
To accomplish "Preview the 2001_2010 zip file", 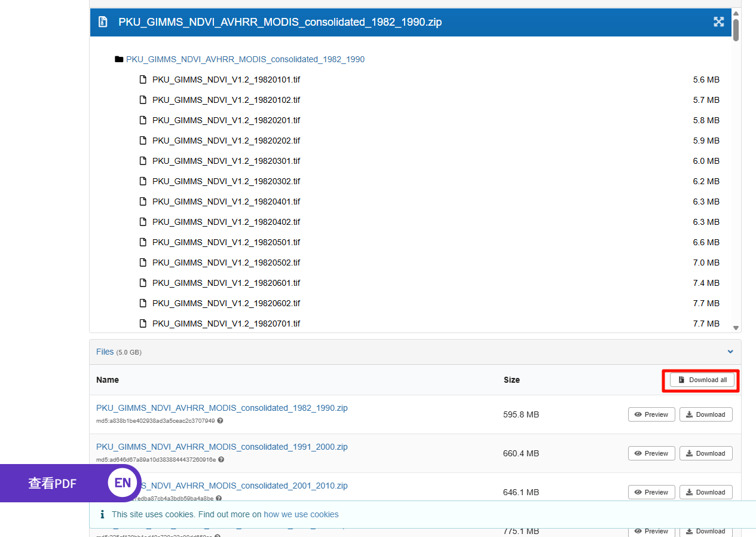I will coord(651,492).
